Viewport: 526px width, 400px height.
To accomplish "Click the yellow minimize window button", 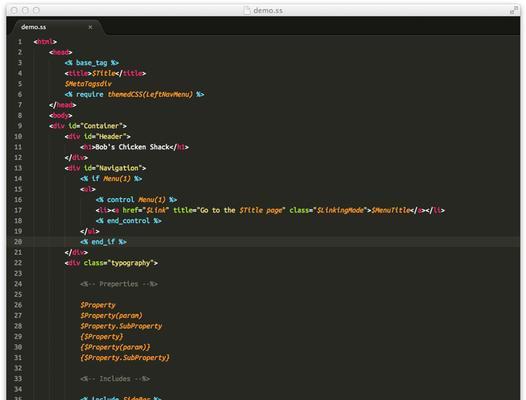I will [25, 10].
